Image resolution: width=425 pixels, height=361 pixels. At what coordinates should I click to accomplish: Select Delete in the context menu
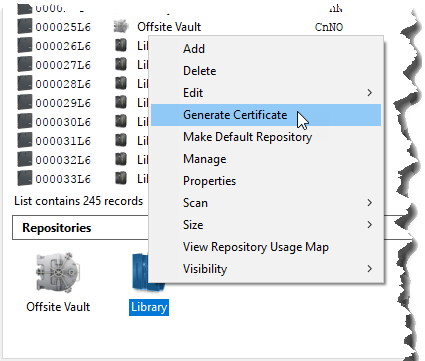coord(266,71)
